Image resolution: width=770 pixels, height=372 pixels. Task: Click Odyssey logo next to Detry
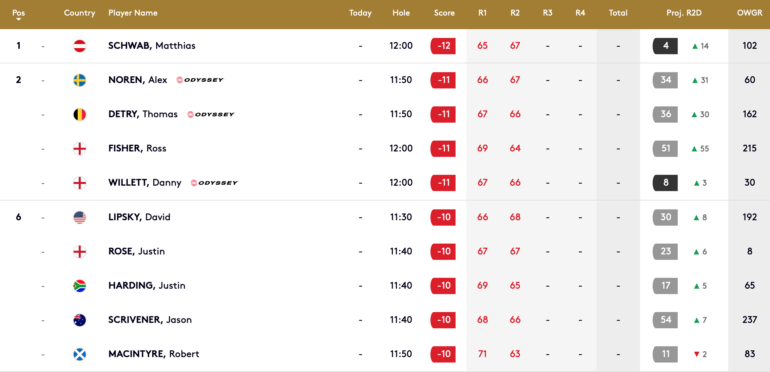211,114
